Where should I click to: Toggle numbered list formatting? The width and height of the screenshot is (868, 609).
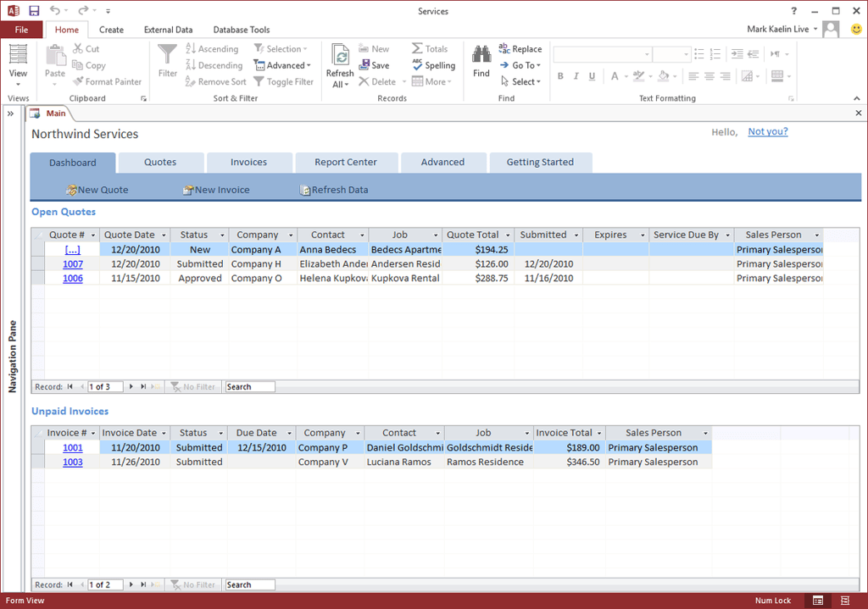(x=715, y=54)
